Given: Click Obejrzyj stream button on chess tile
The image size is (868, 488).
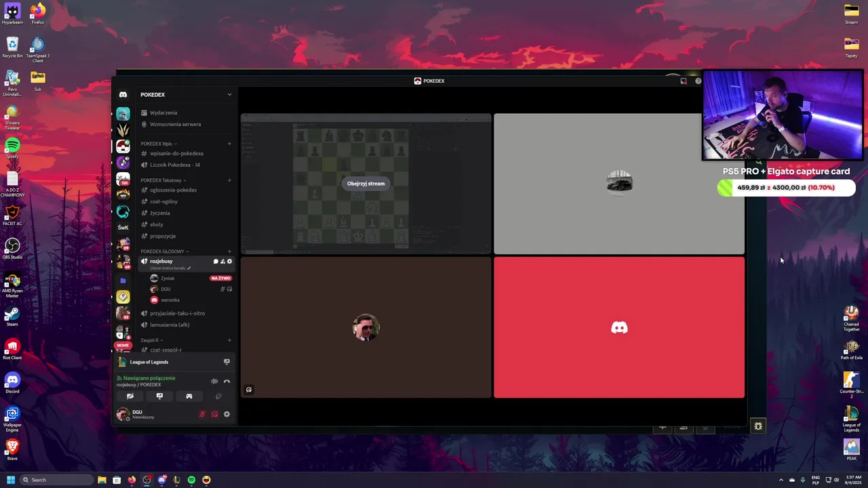Looking at the screenshot, I should coord(366,184).
